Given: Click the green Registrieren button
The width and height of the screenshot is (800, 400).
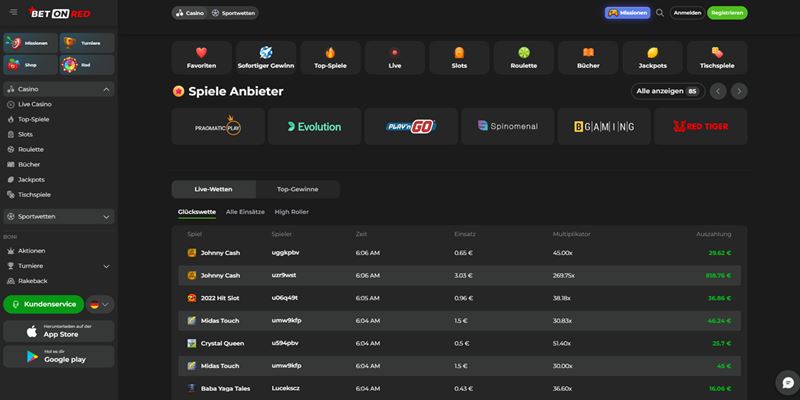Looking at the screenshot, I should [x=727, y=13].
